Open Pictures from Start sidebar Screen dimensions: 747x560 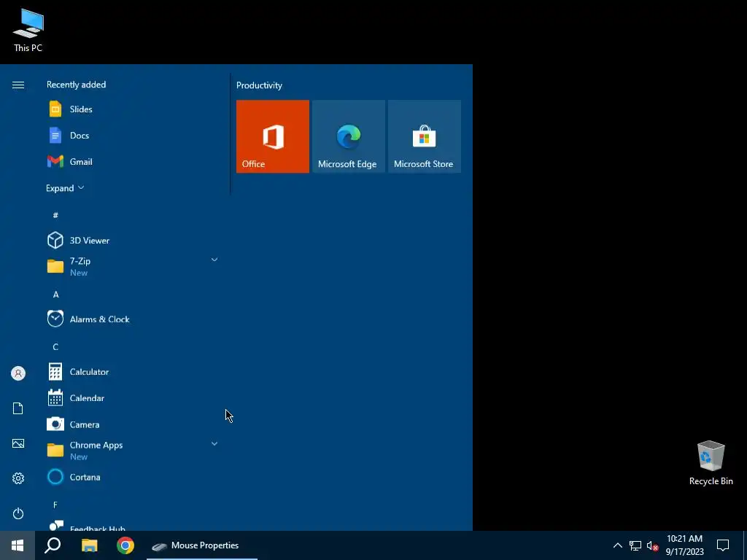pos(18,443)
